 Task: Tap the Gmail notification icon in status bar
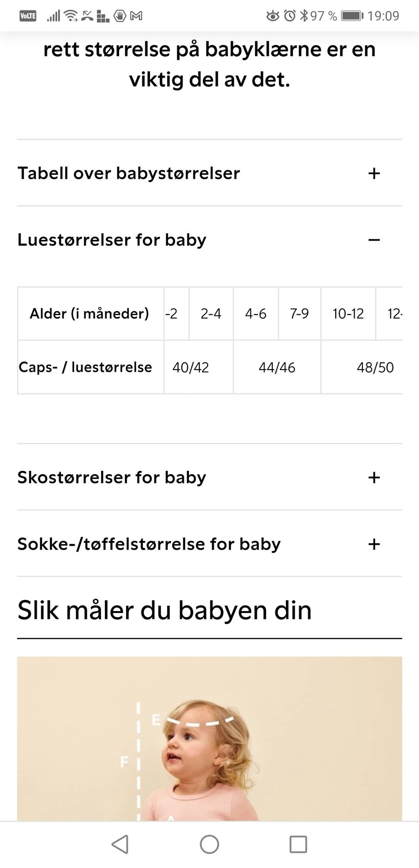pyautogui.click(x=137, y=16)
